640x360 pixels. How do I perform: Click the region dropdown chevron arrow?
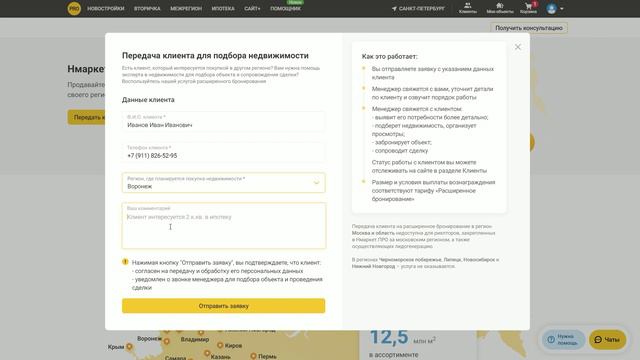point(316,182)
